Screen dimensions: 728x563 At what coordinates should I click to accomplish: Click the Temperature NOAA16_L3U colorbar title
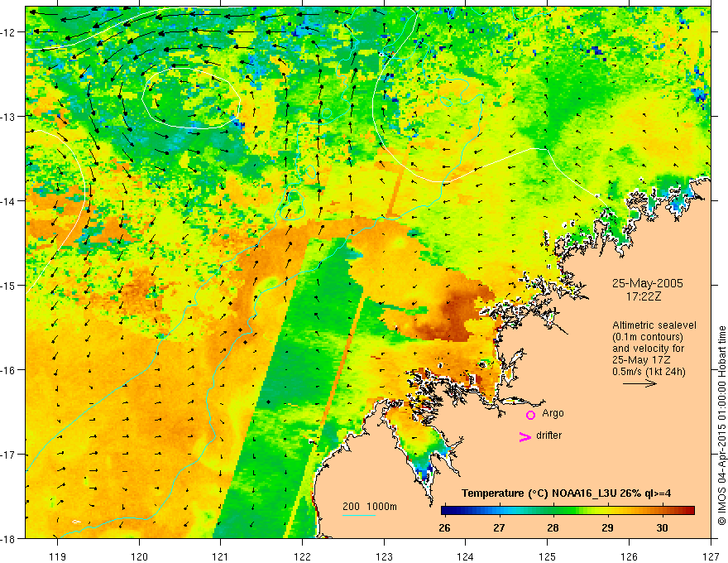pyautogui.click(x=566, y=493)
